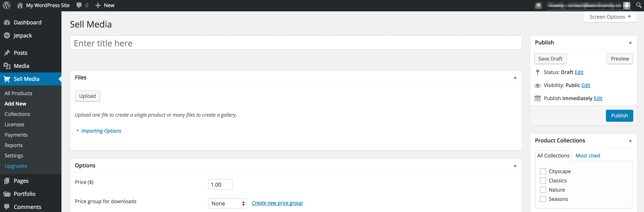Click the Upload button
Viewport: 644px width, 212px height.
click(87, 96)
